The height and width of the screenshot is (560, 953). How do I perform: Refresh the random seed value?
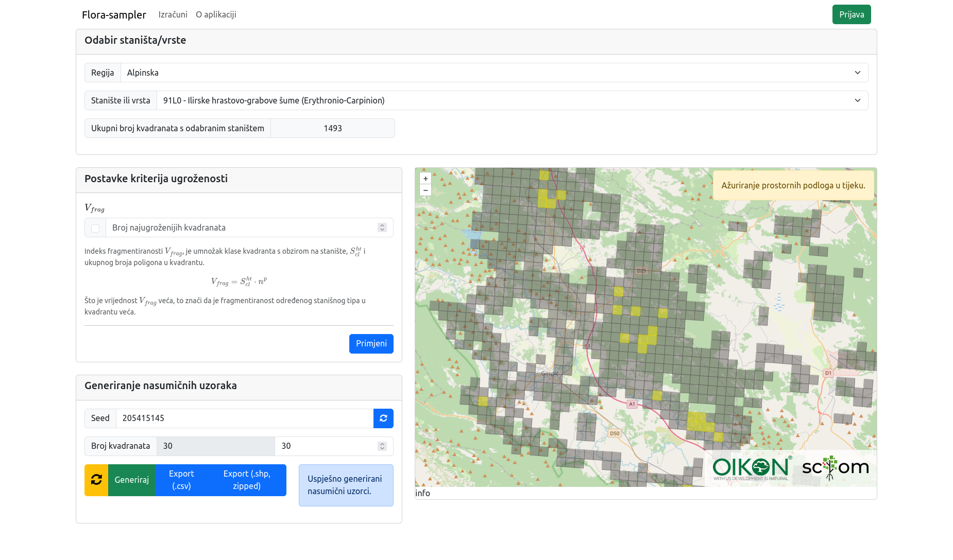[x=383, y=418]
